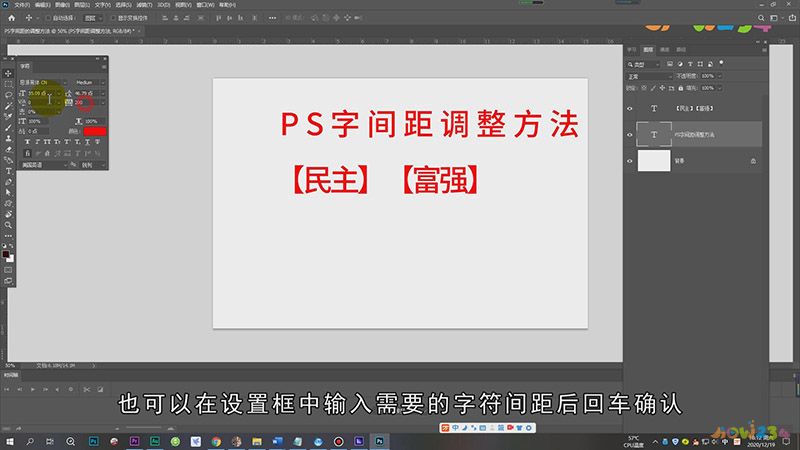Apply underline style in Character panel

click(87, 142)
